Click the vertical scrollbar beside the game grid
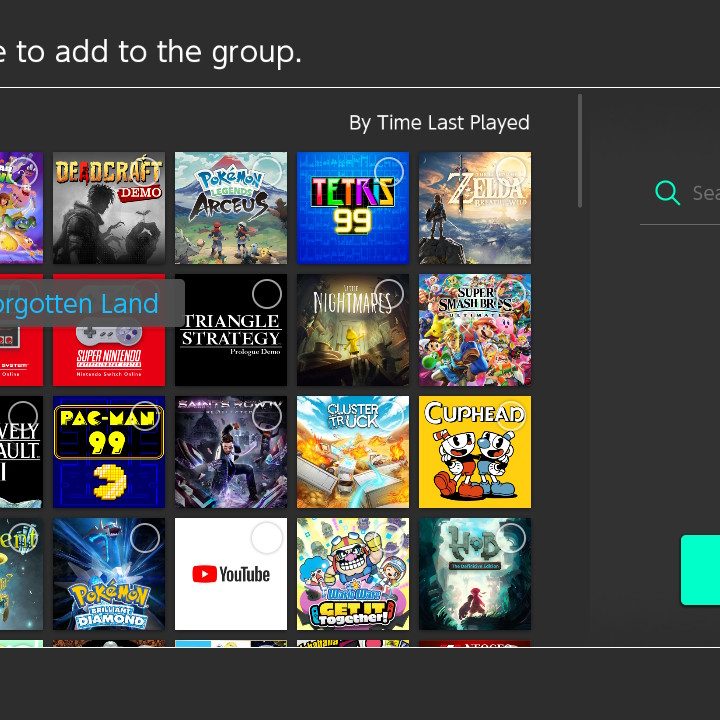720x720 pixels. (580, 151)
